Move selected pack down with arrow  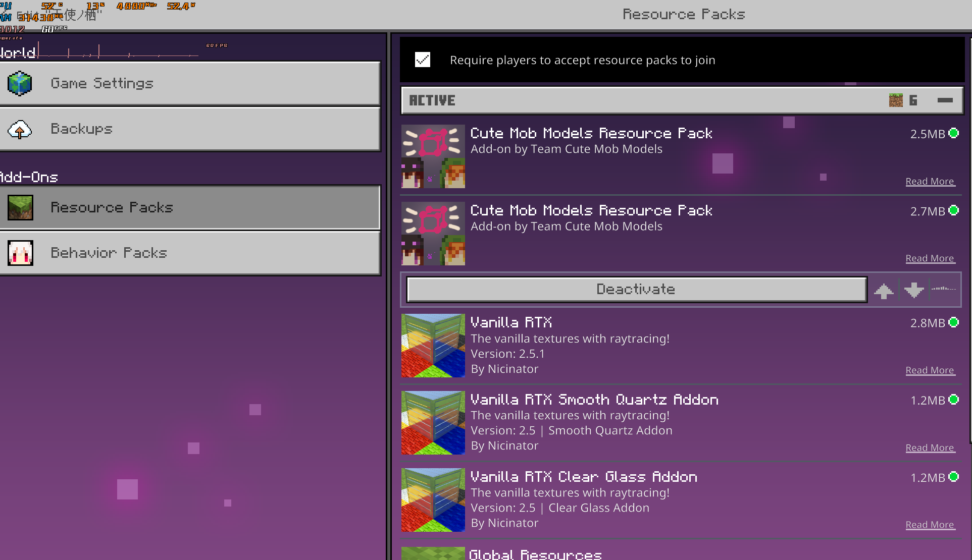(914, 290)
